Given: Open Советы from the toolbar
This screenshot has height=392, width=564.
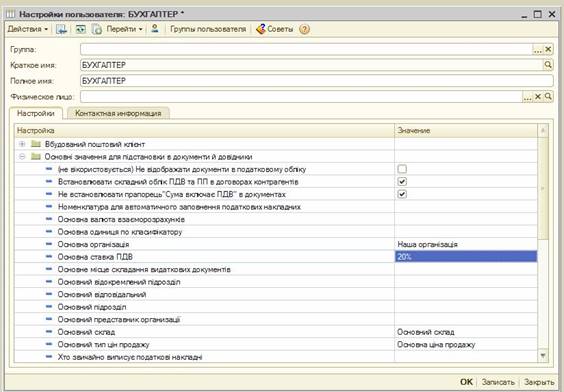Looking at the screenshot, I should (274, 29).
